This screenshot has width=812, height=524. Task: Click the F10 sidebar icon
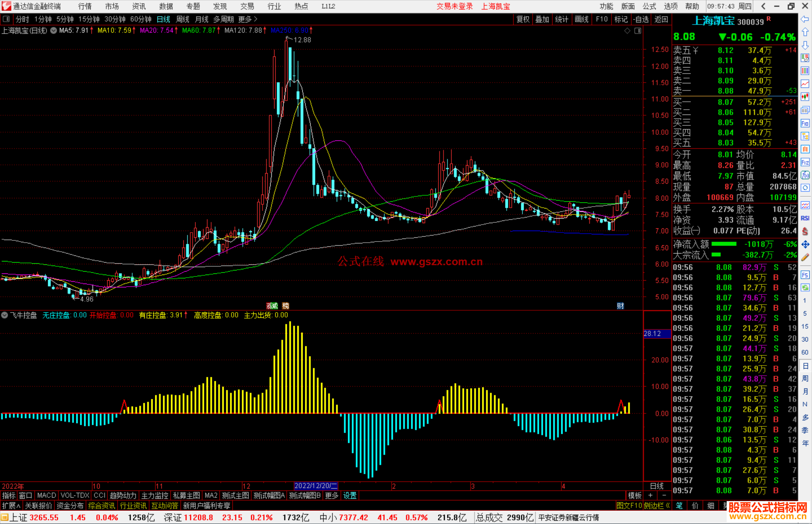tap(805, 123)
